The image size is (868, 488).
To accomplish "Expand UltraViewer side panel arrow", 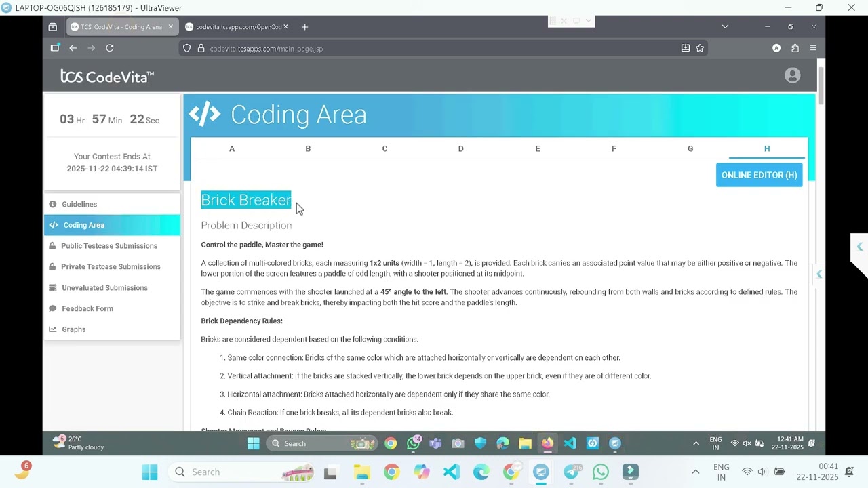I will (859, 247).
